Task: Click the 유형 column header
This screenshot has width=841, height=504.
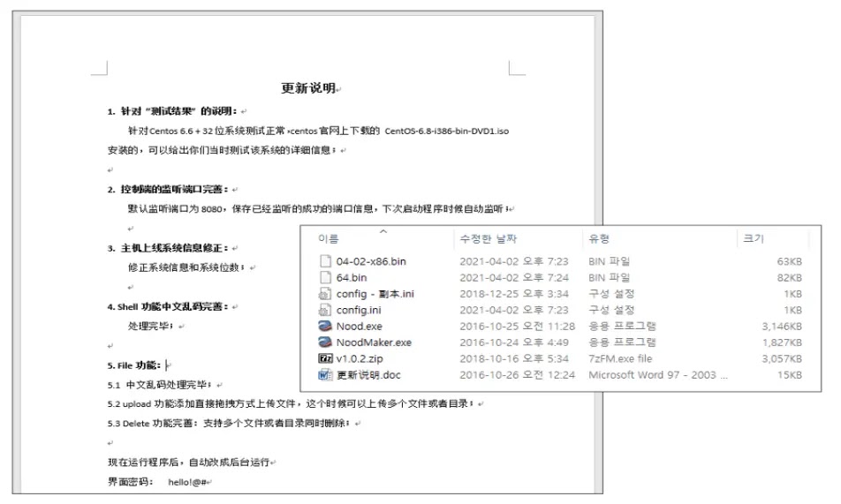Action: coord(598,239)
